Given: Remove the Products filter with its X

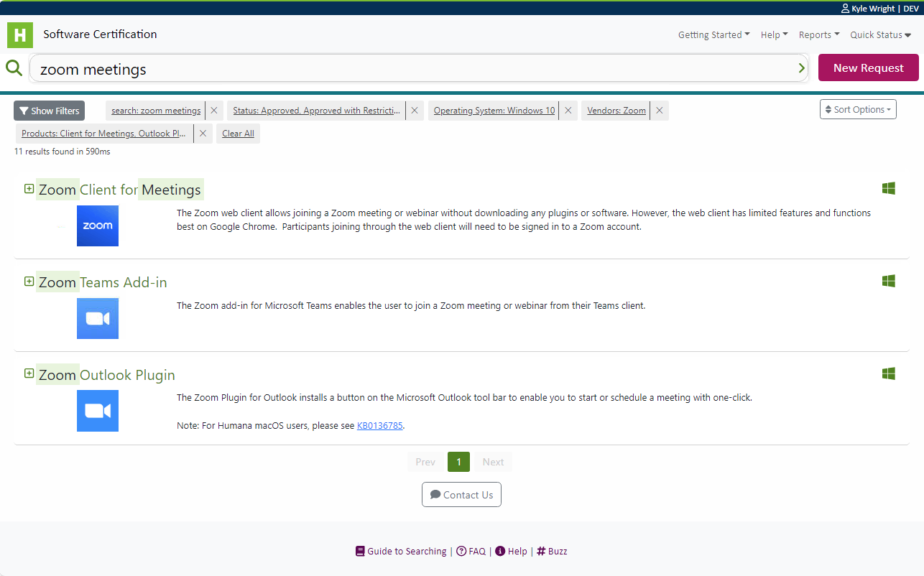Looking at the screenshot, I should coord(203,134).
